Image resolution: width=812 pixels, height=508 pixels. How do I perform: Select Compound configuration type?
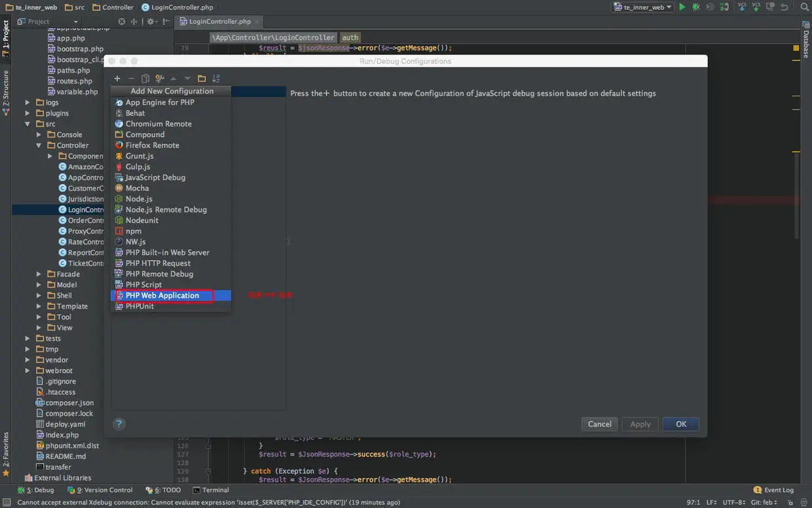[171, 134]
